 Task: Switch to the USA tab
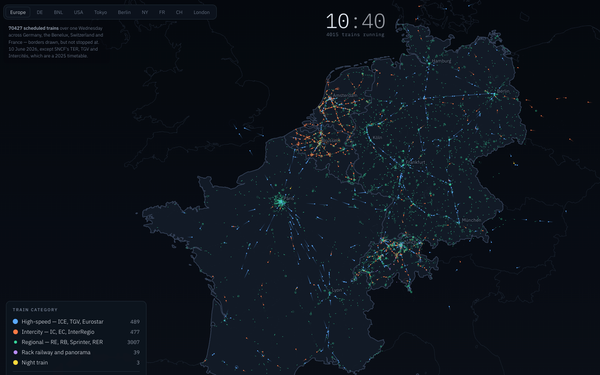(x=78, y=12)
